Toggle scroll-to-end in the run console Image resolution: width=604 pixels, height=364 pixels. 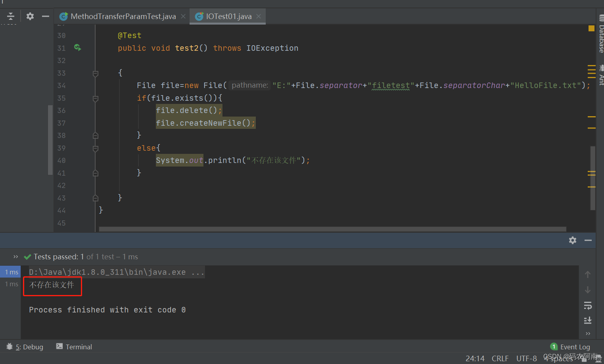[x=588, y=320]
